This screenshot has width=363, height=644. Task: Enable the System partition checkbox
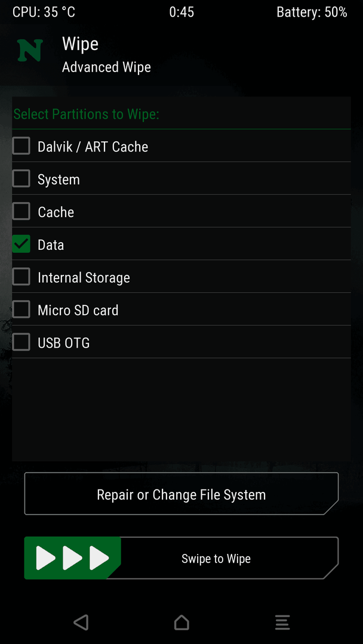[x=21, y=179]
